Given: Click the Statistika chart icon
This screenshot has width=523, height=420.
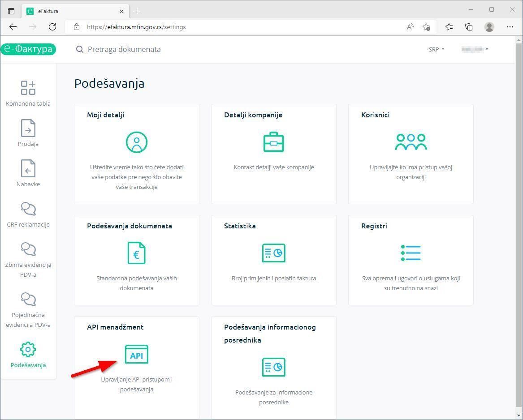Looking at the screenshot, I should [x=273, y=253].
